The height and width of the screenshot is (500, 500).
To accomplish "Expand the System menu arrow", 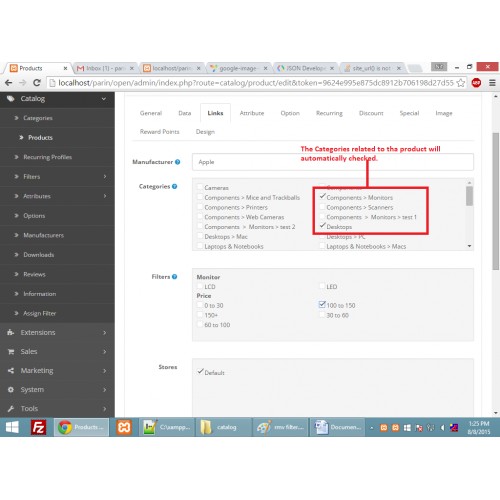I will point(104,390).
